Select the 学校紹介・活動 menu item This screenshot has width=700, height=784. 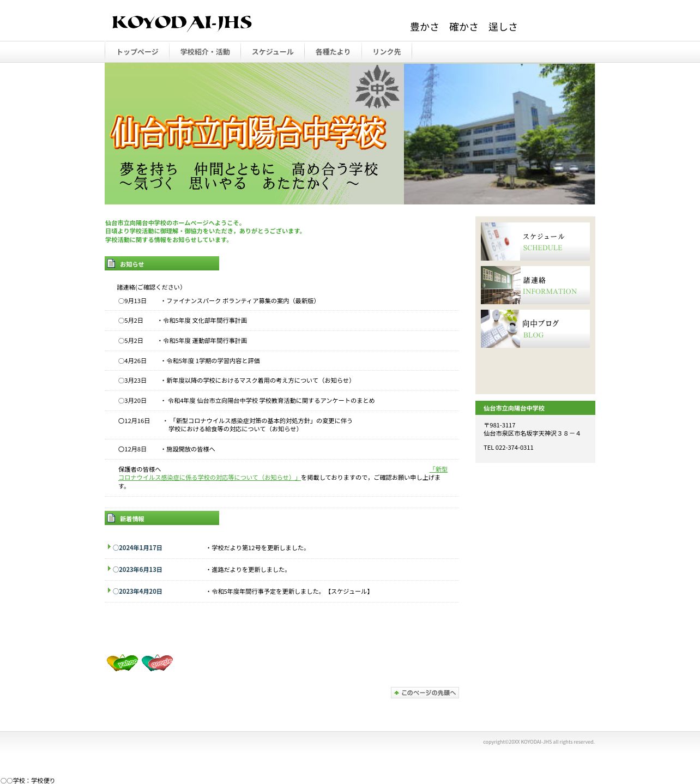205,52
